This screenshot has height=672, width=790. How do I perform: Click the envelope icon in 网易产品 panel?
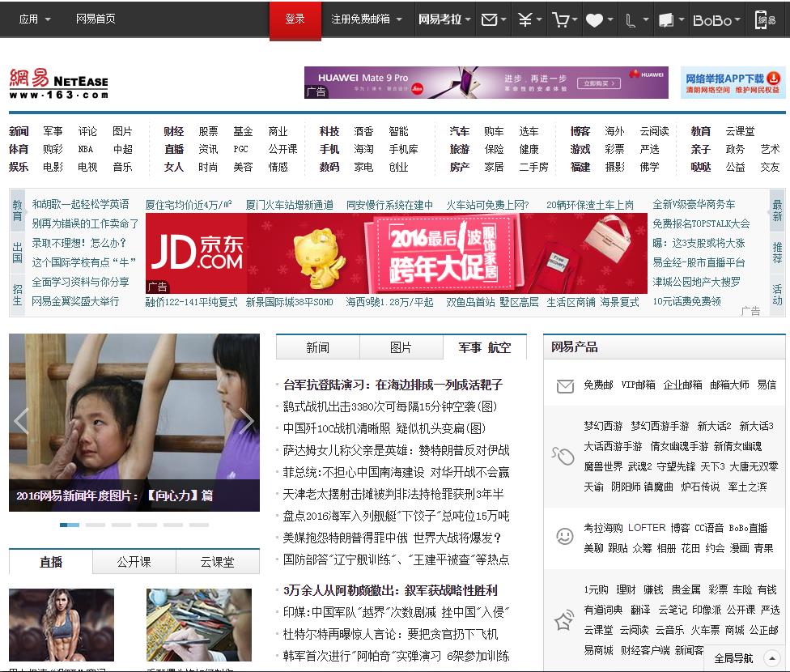(565, 386)
